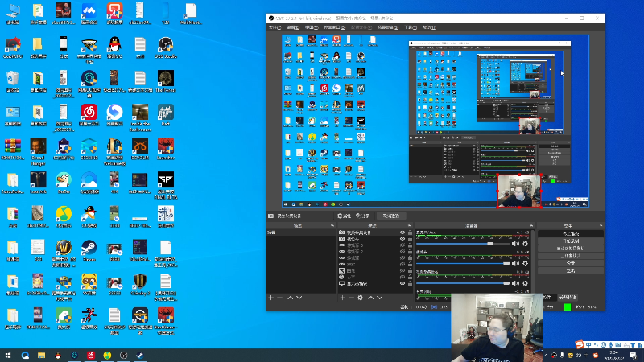Open the Tools menu in OBS
This screenshot has width=644, height=362.
[411, 27]
